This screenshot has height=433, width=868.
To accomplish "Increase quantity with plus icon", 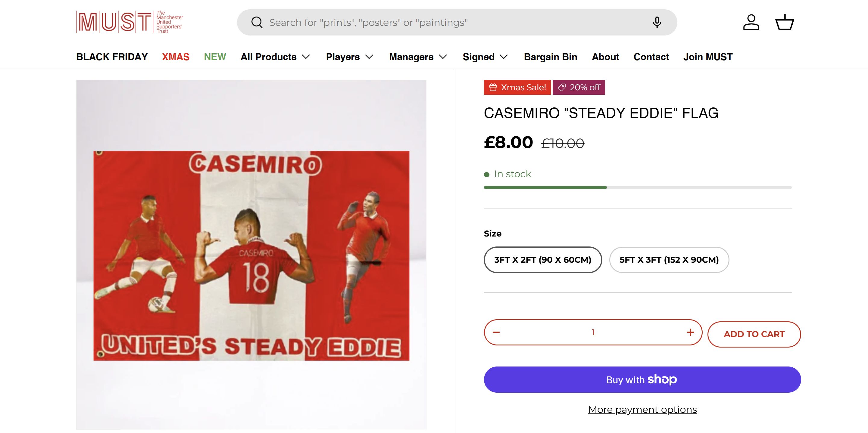I will click(690, 332).
